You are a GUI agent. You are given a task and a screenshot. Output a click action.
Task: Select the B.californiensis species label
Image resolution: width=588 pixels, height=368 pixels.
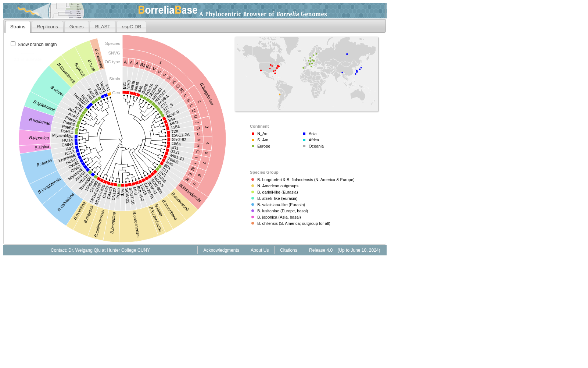[x=99, y=223]
